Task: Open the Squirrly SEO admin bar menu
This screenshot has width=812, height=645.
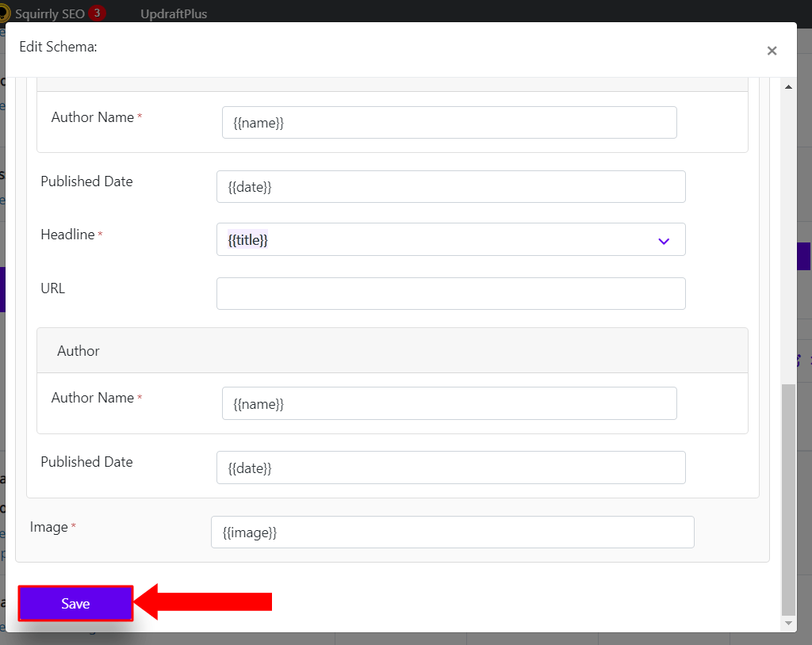Action: [x=50, y=14]
